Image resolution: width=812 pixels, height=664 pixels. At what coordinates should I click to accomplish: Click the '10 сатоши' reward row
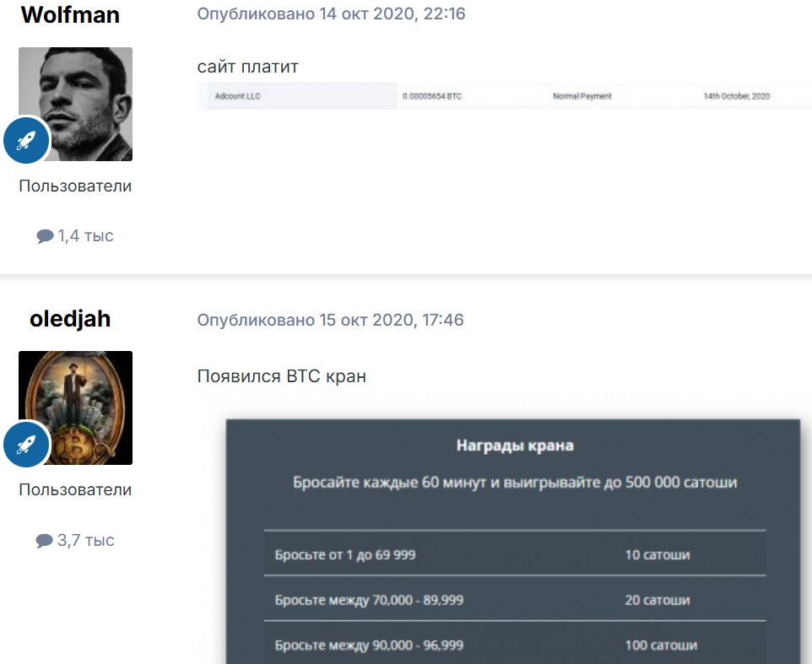click(658, 555)
